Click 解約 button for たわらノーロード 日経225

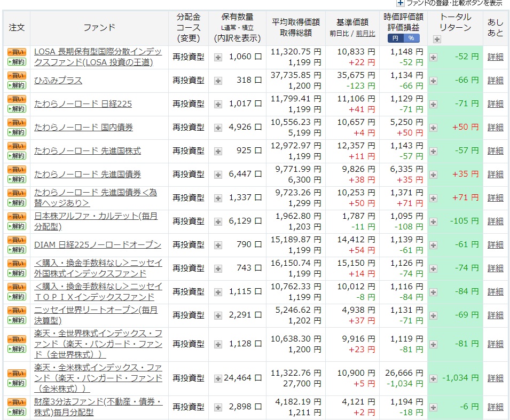[17, 109]
